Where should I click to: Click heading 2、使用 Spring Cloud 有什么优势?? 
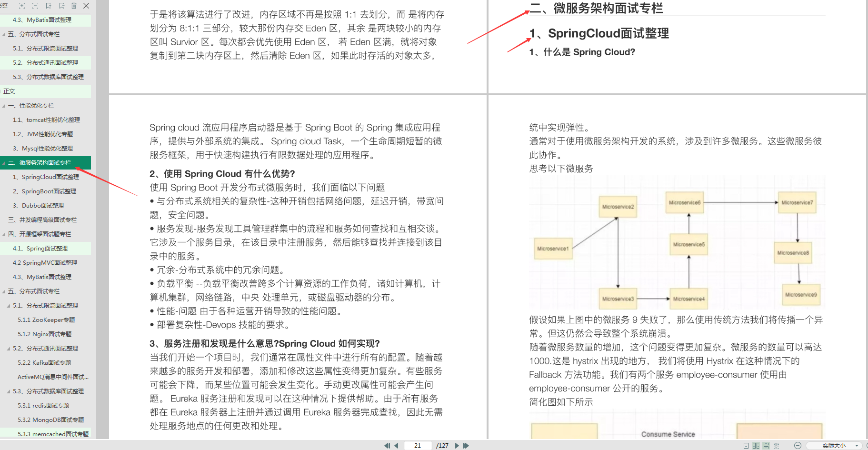tap(222, 174)
